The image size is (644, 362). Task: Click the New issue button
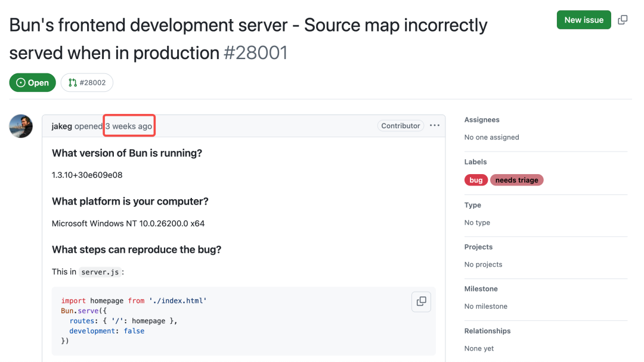[x=583, y=20]
